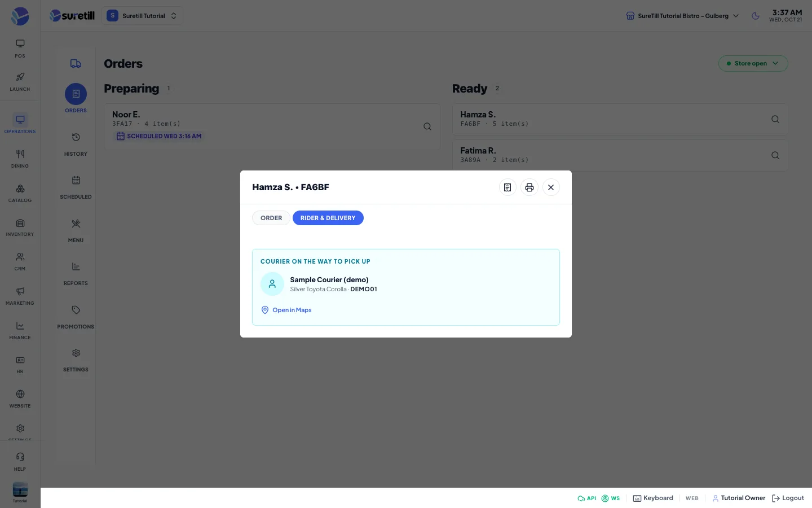Open the Scheduled orders page
The height and width of the screenshot is (508, 812).
pos(76,187)
